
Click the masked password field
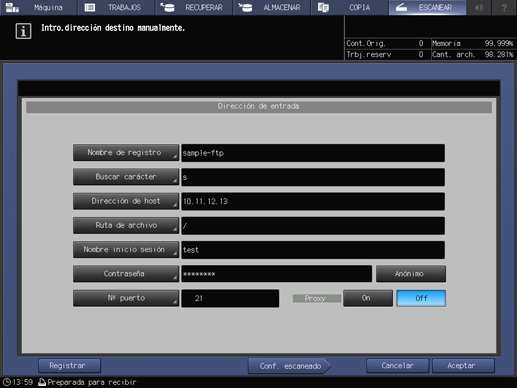coord(277,274)
